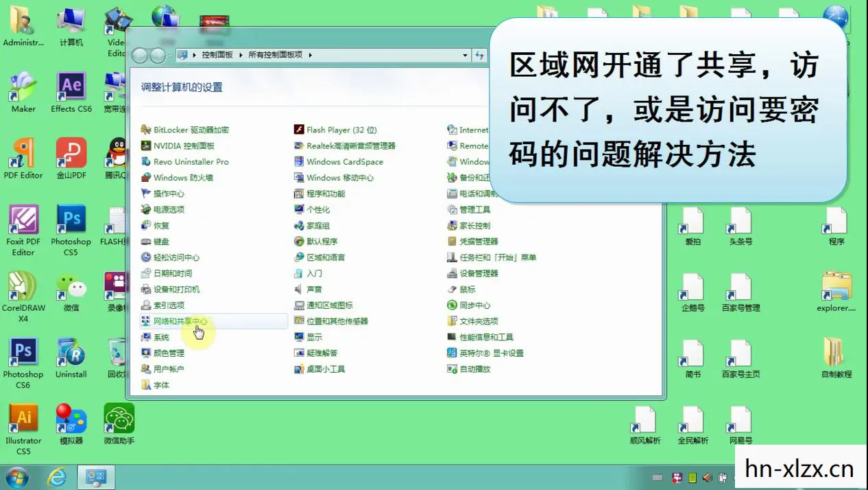Click the Windows 移动中心 icon

click(299, 178)
